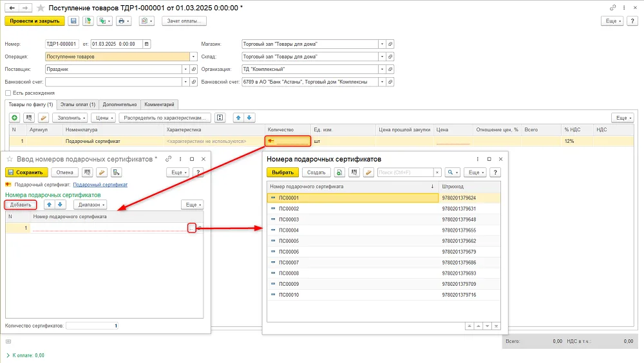644x363 pixels.
Task: Open the Диапазон dropdown in entry window
Action: (91, 205)
